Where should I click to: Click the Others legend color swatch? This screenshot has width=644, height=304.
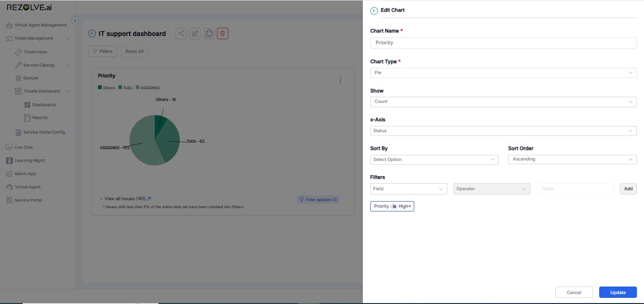[100, 87]
